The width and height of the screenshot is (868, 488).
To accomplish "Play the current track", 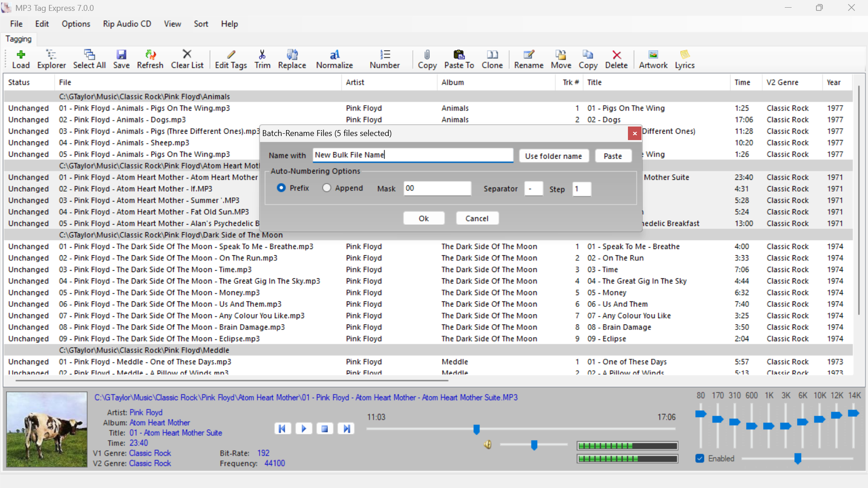I will click(x=304, y=428).
